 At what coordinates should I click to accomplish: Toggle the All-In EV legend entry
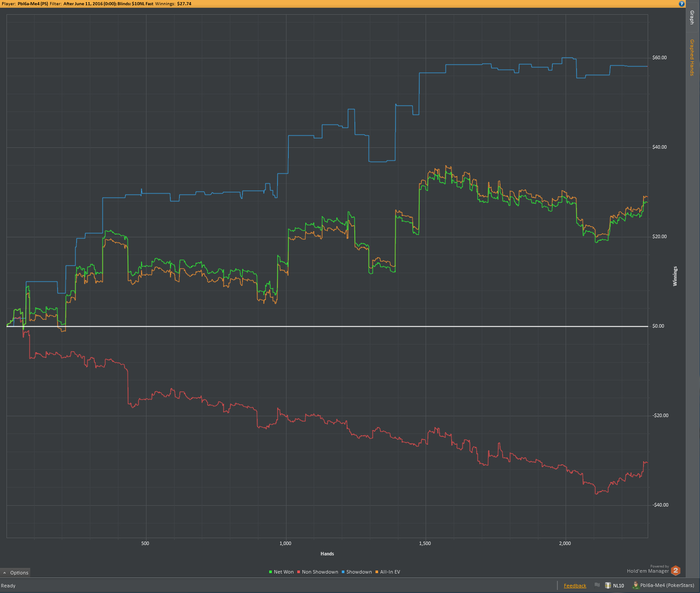coord(390,572)
